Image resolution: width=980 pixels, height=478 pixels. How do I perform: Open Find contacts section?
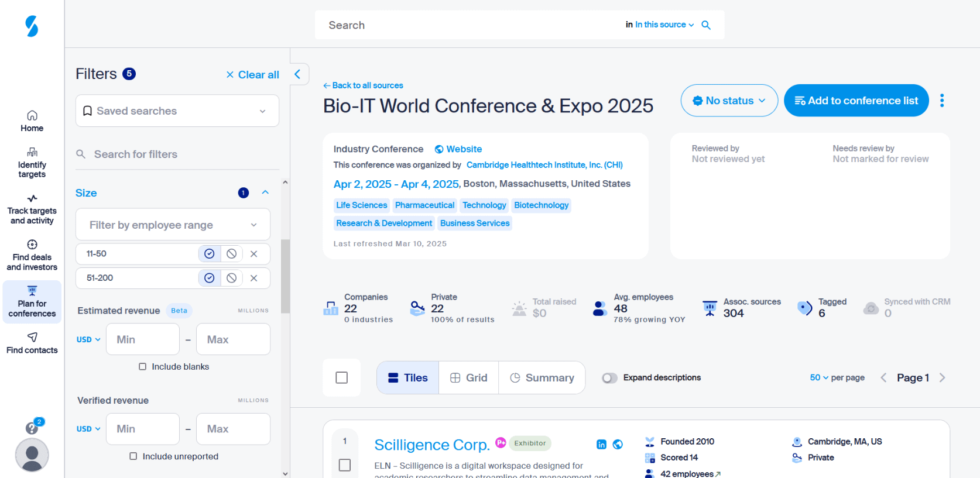[x=32, y=343]
